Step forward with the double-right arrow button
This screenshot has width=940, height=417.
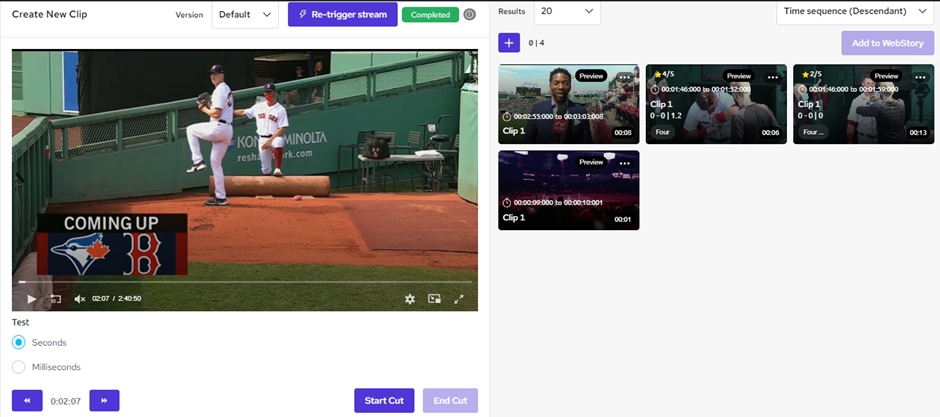[x=104, y=401]
